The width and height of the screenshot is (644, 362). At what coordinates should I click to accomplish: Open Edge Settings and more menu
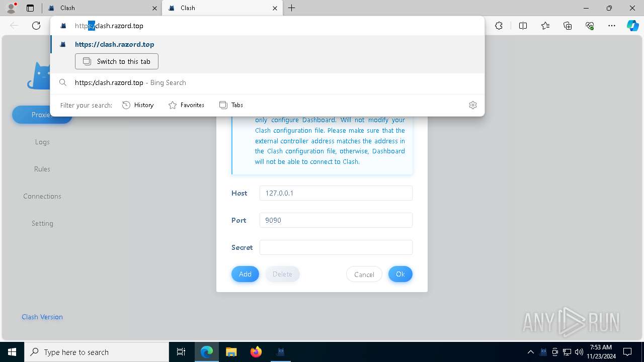(612, 26)
